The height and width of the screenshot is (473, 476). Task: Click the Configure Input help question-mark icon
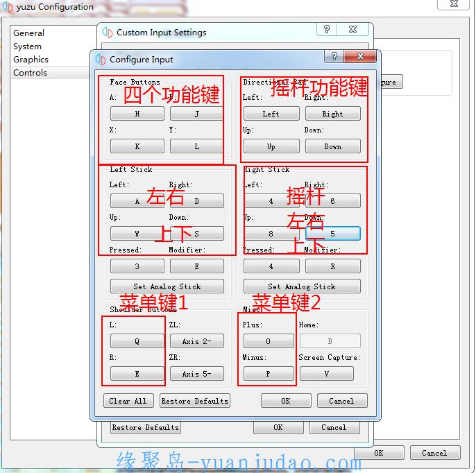tap(334, 56)
